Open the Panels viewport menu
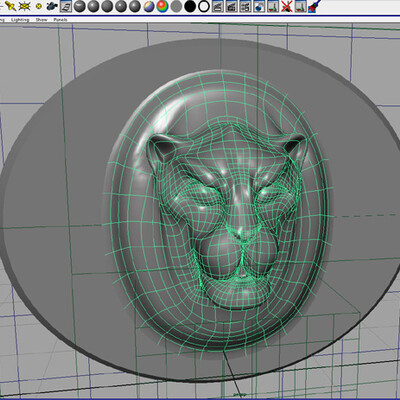 tap(60, 20)
